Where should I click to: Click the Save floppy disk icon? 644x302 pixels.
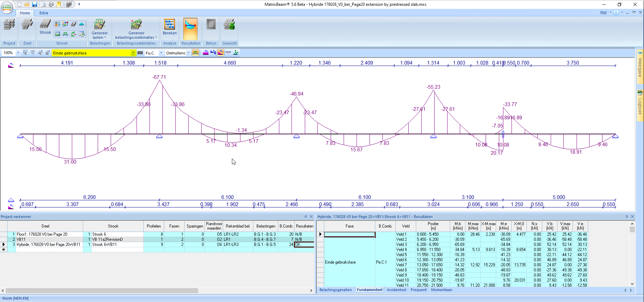click(x=35, y=4)
